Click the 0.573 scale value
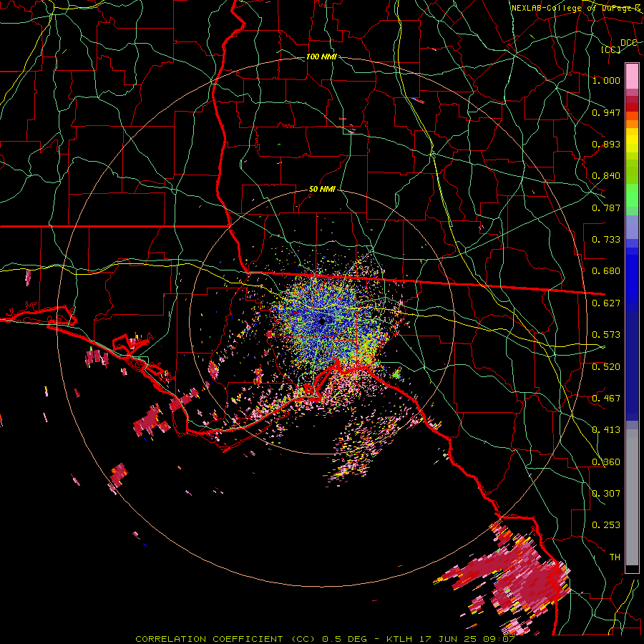 pyautogui.click(x=606, y=335)
